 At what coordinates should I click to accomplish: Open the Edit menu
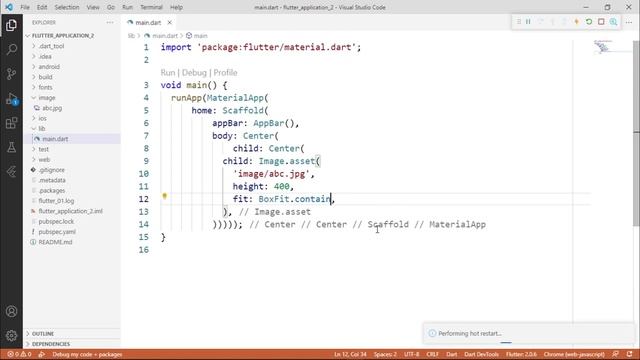pyautogui.click(x=42, y=7)
